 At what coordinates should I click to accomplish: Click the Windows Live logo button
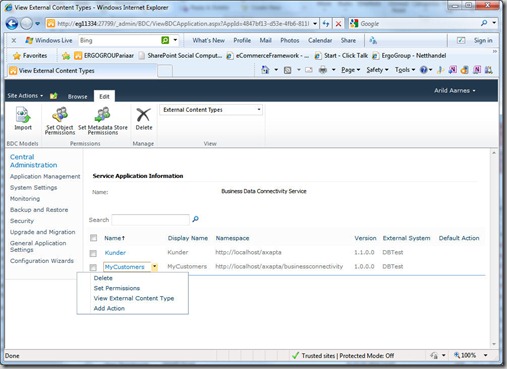[x=49, y=40]
